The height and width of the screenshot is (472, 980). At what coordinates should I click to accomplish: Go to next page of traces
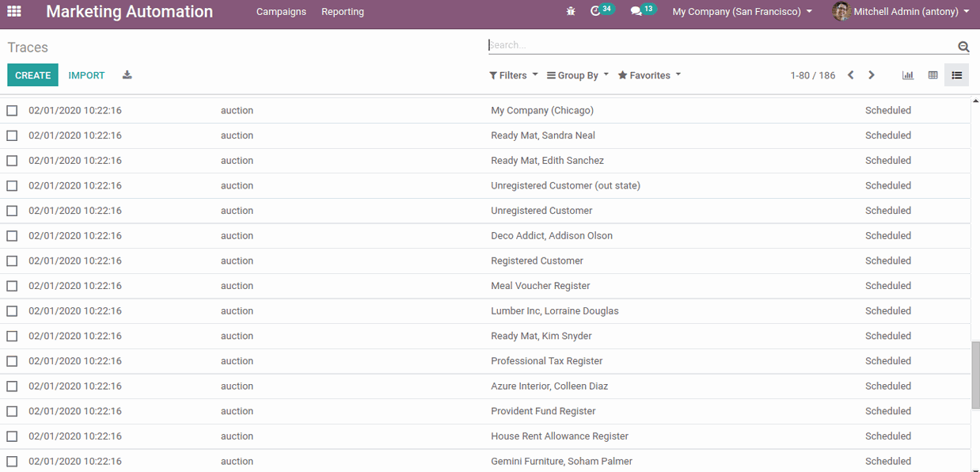pos(872,75)
